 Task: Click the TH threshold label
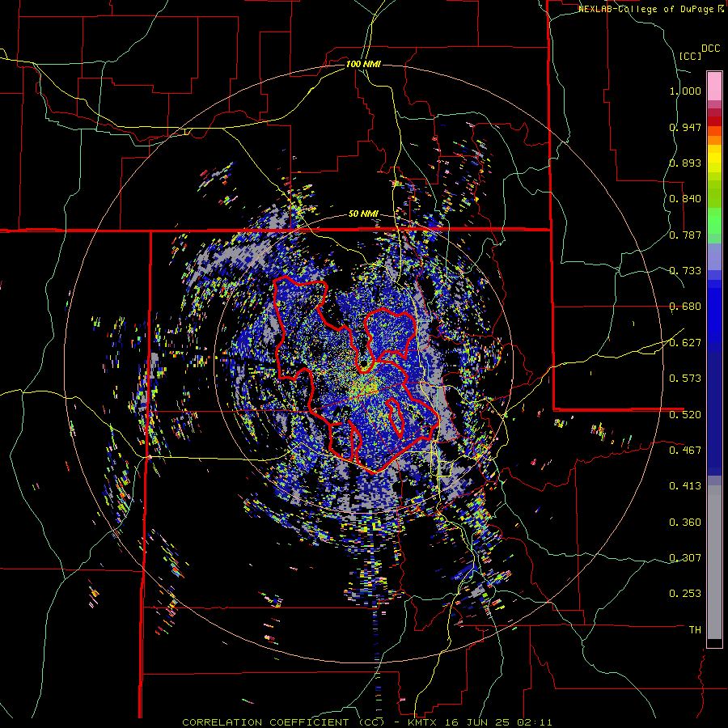(x=695, y=629)
